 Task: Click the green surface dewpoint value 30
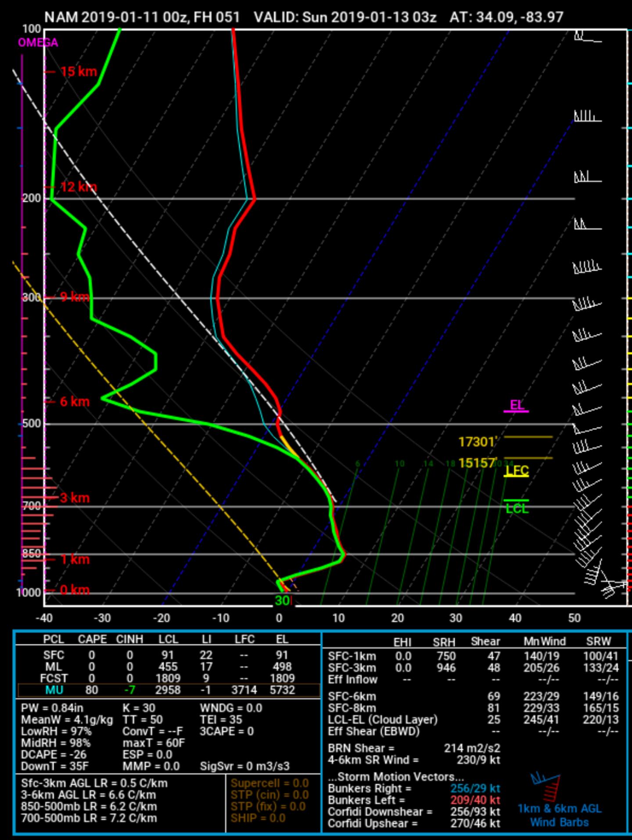282,601
